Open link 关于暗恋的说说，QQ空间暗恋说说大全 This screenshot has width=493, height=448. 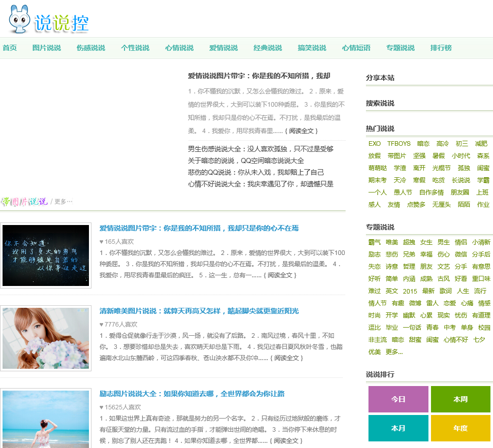click(246, 161)
